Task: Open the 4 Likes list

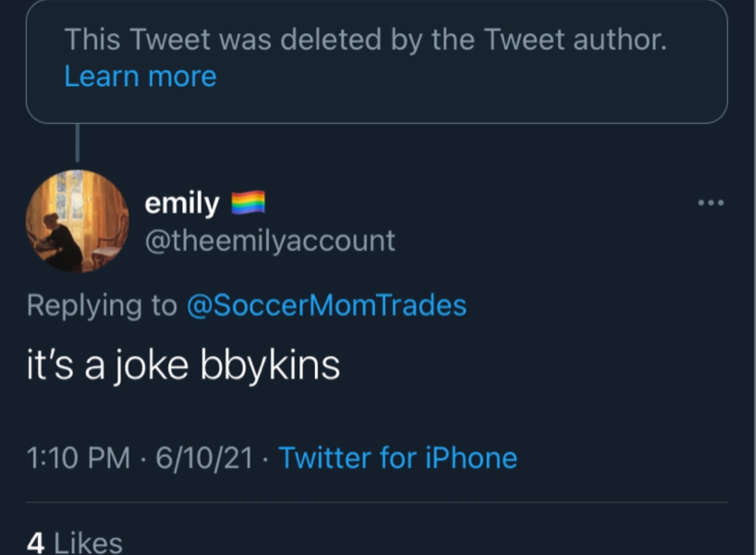Action: tap(75, 543)
